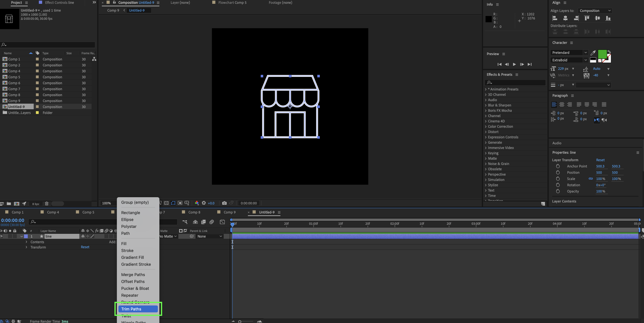The image size is (644, 323).
Task: Click the eyedropper in the Character panel
Action: pyautogui.click(x=593, y=53)
